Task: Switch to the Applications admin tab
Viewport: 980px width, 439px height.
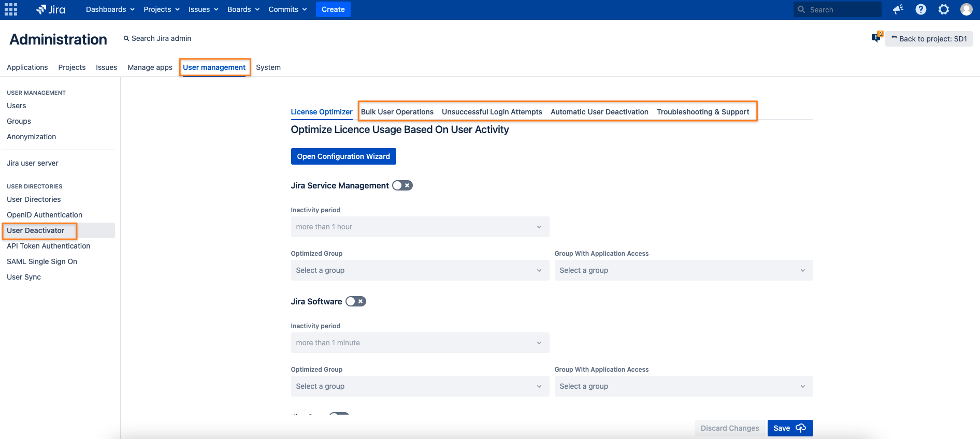Action: (27, 67)
